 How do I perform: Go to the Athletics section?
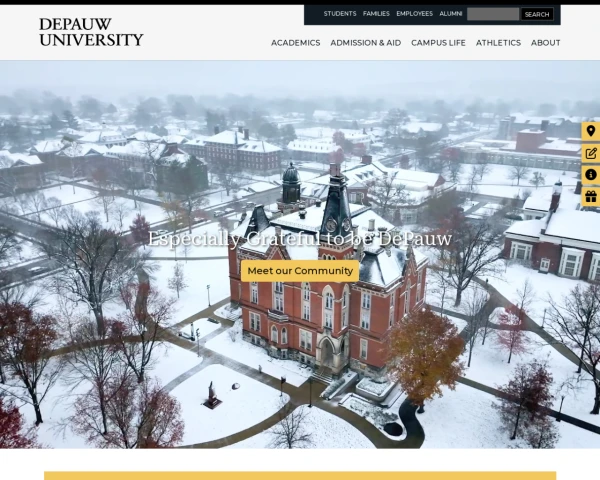pos(498,43)
